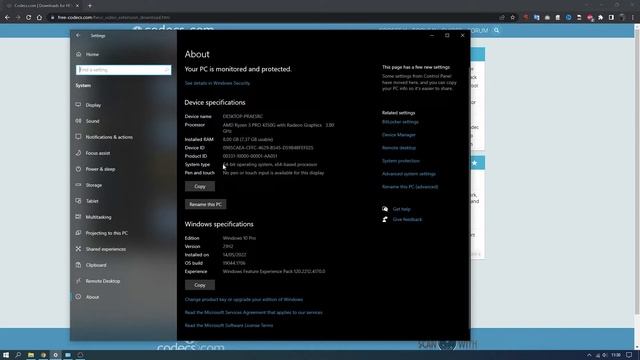
Task: Read the Microsoft Software License Terms
Action: click(x=229, y=326)
